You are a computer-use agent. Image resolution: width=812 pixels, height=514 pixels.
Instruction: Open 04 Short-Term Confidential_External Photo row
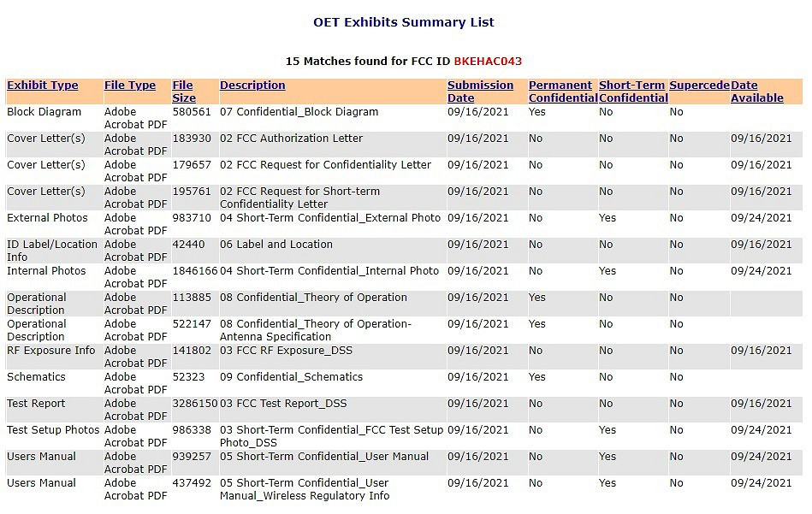(329, 218)
